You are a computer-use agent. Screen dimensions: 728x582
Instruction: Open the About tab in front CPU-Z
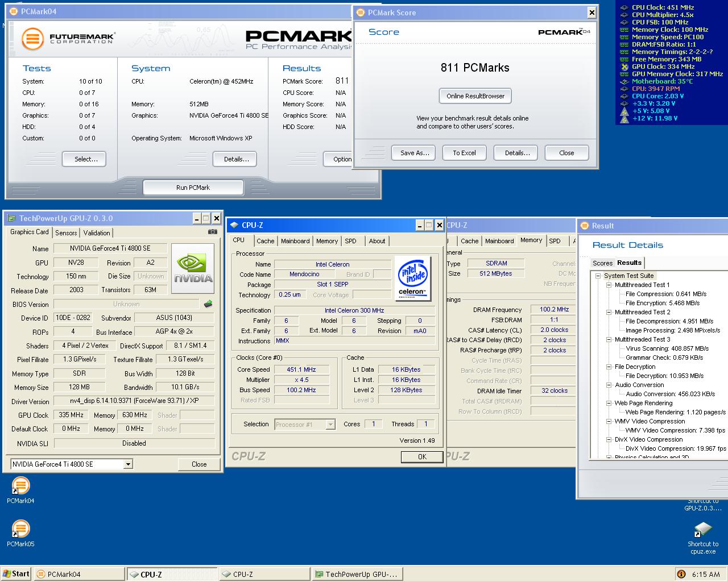click(377, 241)
